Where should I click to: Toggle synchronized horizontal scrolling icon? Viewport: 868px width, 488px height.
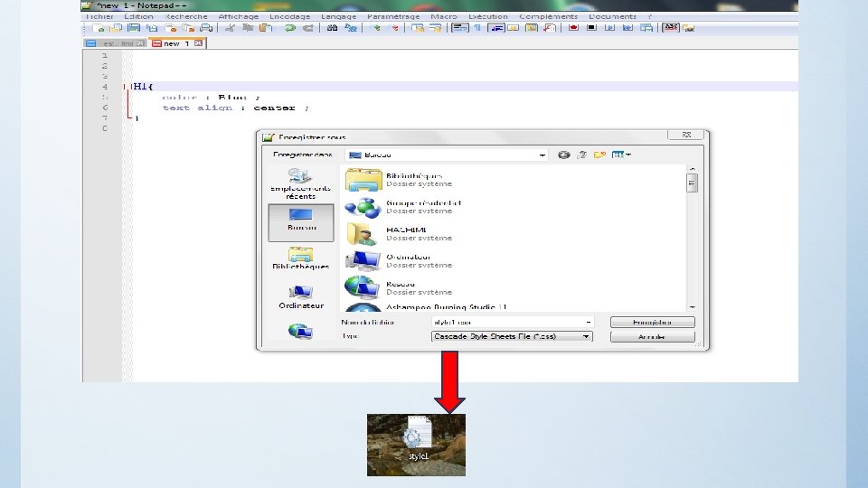click(436, 28)
